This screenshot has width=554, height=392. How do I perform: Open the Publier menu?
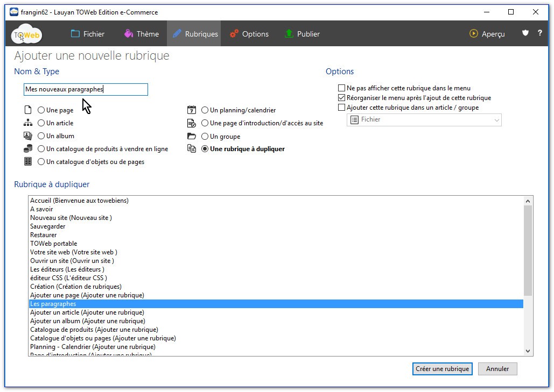[302, 34]
